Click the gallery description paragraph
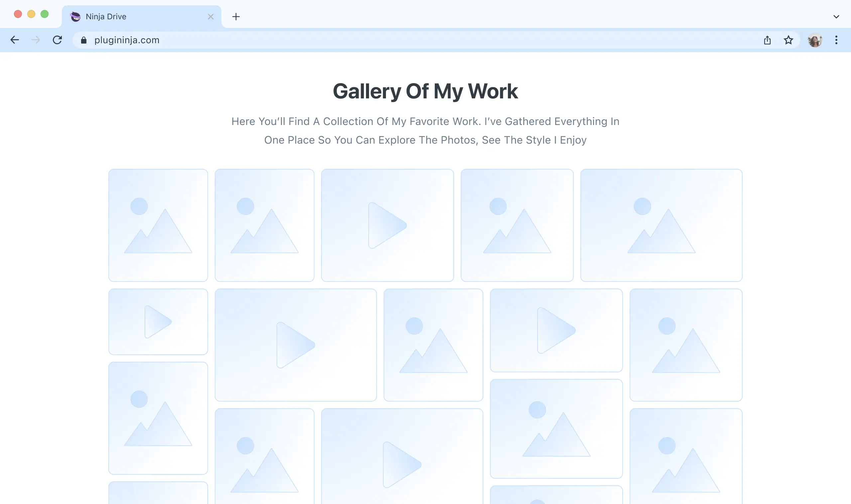851x504 pixels. 425,131
